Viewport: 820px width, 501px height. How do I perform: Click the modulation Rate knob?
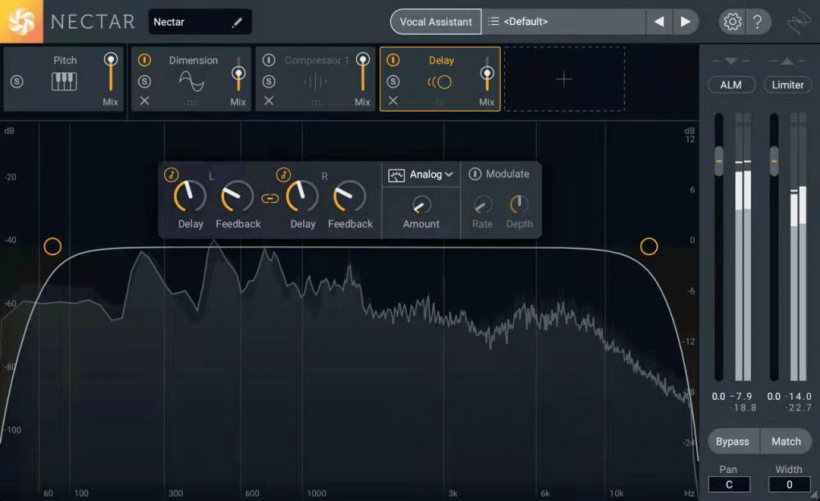(x=482, y=205)
